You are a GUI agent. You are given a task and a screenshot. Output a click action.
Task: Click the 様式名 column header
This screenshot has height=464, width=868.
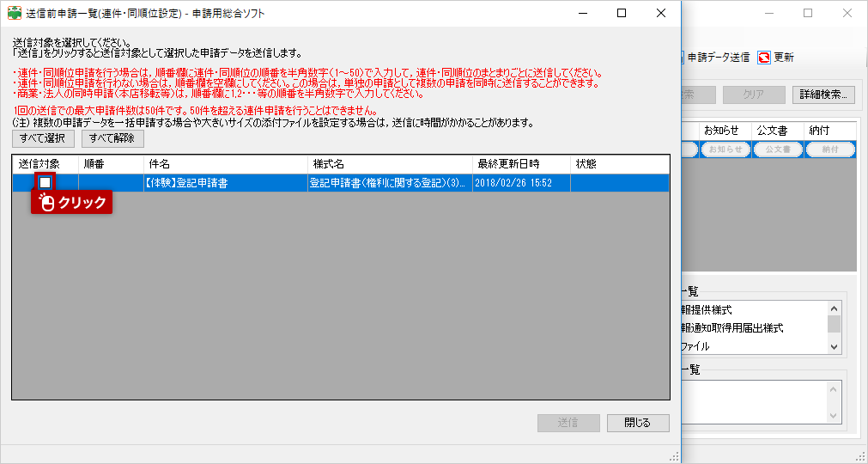click(391, 164)
